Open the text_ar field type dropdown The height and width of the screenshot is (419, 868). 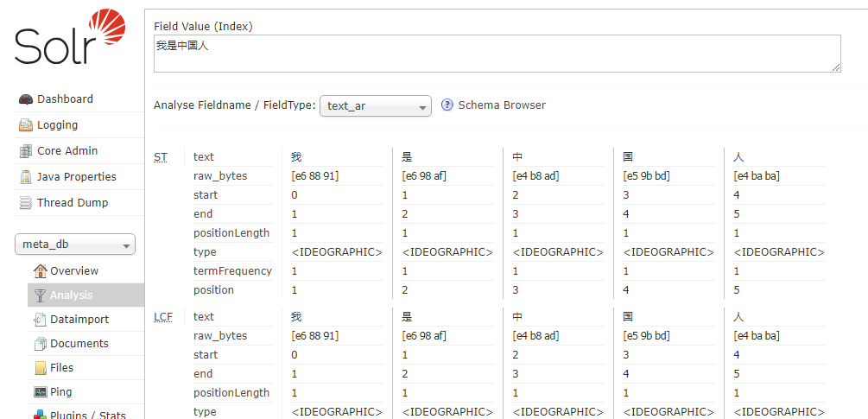[376, 105]
